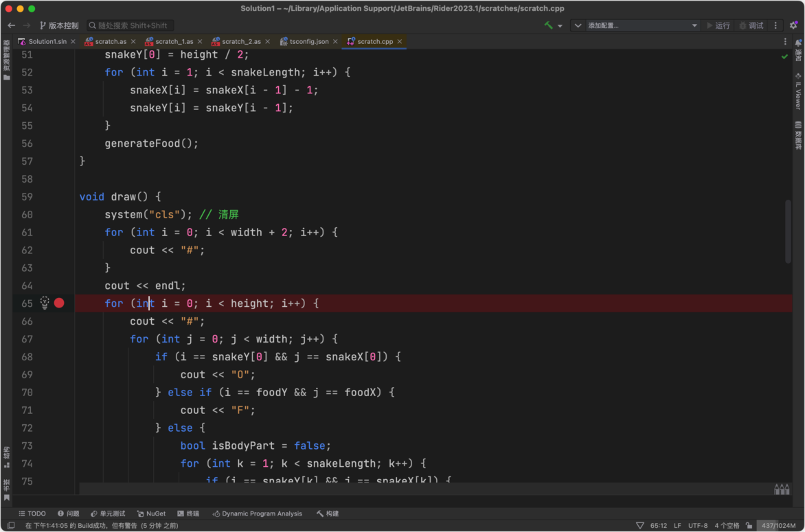Remove the breakpoint on line 65
The image size is (805, 532).
point(59,303)
